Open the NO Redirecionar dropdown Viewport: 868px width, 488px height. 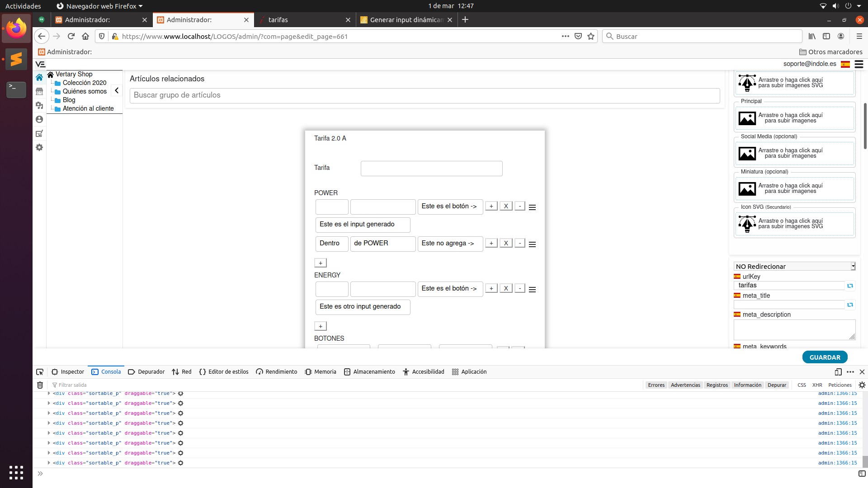coord(794,267)
